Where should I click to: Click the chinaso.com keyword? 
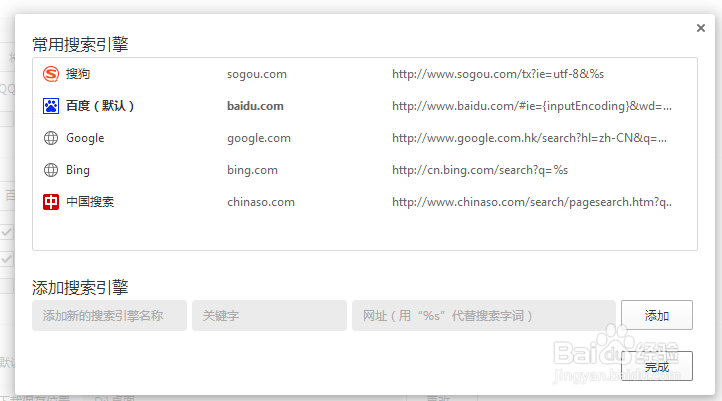(x=261, y=202)
